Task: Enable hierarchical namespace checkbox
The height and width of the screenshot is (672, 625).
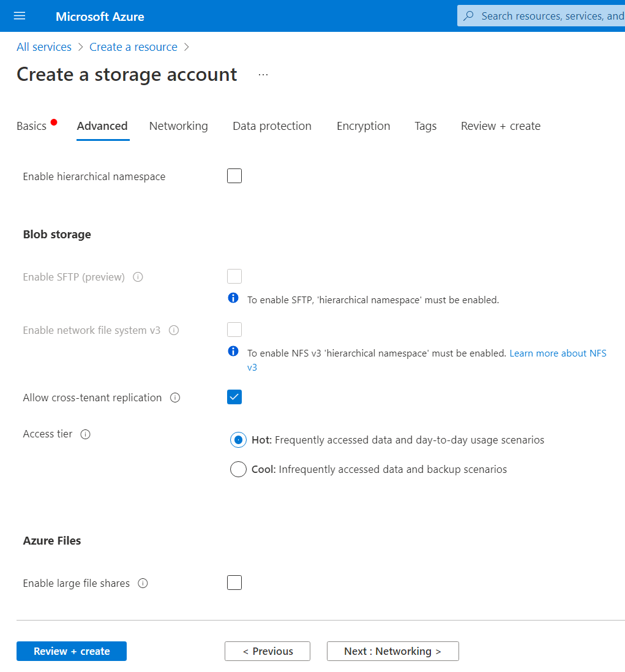Action: tap(234, 176)
